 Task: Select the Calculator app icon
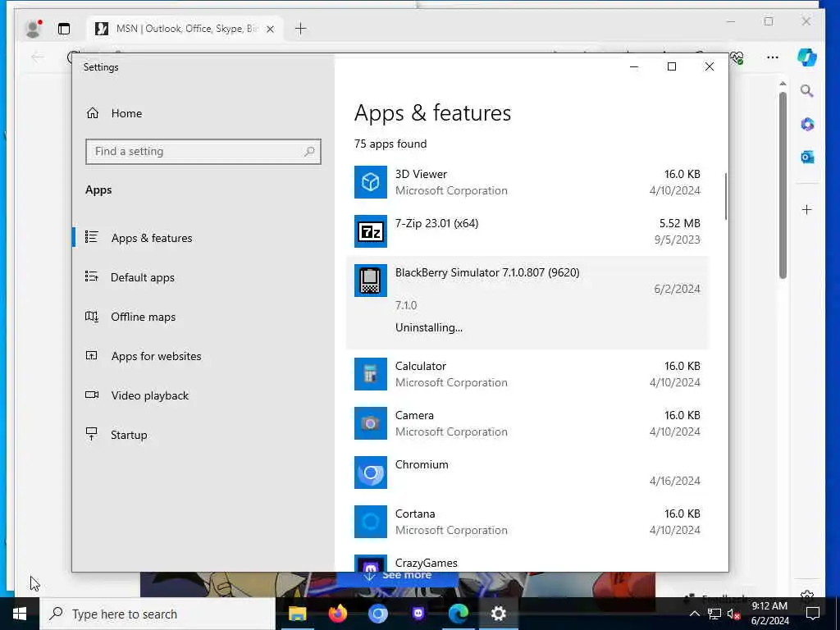(370, 374)
